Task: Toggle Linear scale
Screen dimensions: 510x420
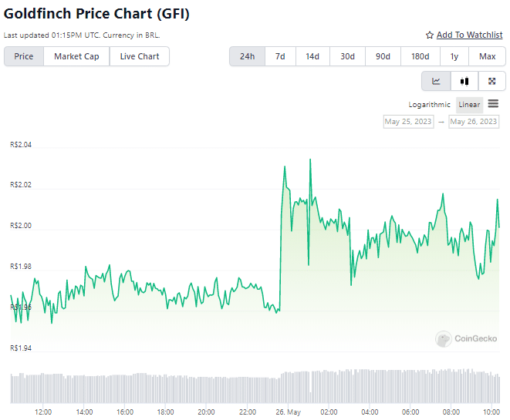Action: pos(469,105)
